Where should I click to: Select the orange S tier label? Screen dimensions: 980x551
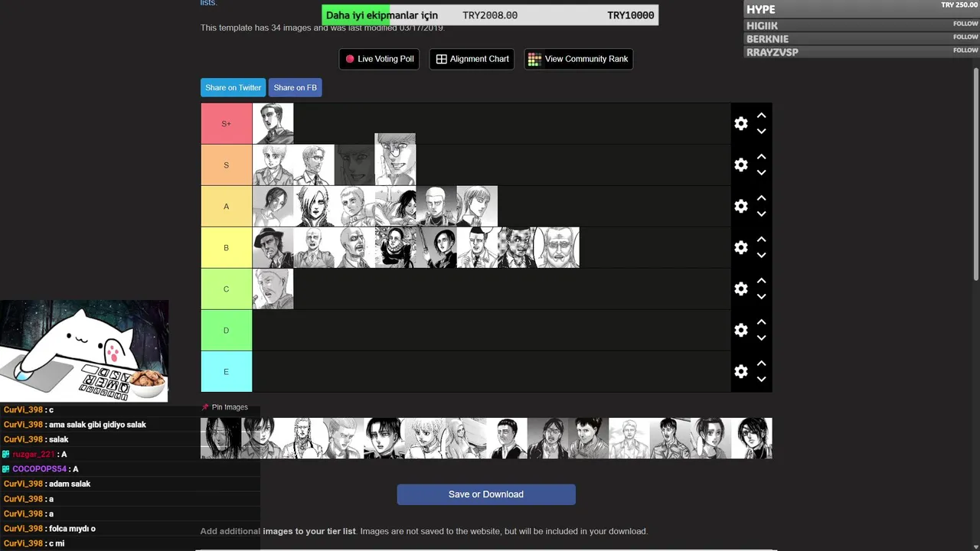[x=226, y=165]
